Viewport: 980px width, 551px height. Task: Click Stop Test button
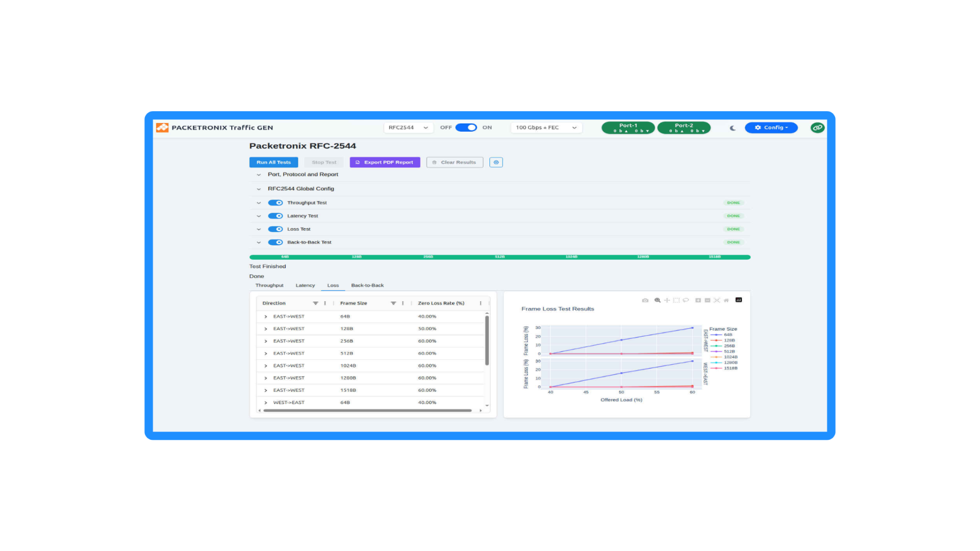point(324,162)
